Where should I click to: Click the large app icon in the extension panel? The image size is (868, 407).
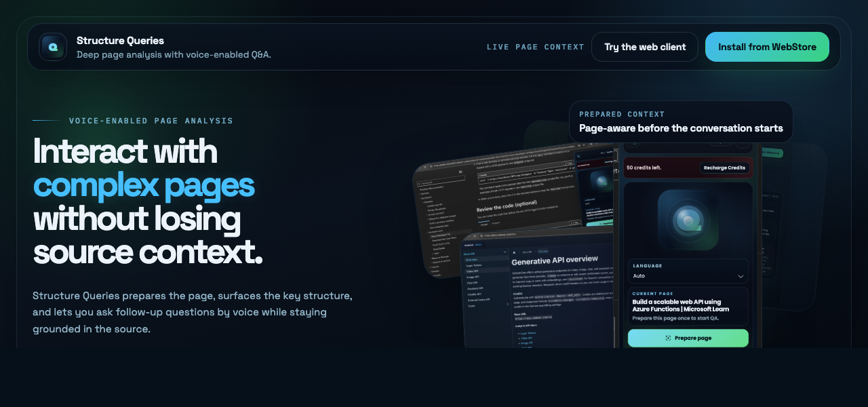click(x=688, y=220)
